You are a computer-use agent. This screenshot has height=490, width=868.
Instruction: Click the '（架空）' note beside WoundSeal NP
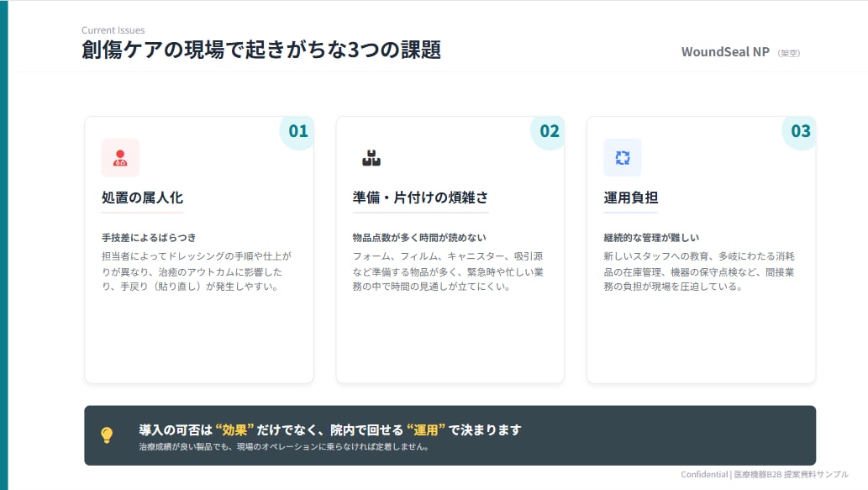pyautogui.click(x=788, y=53)
